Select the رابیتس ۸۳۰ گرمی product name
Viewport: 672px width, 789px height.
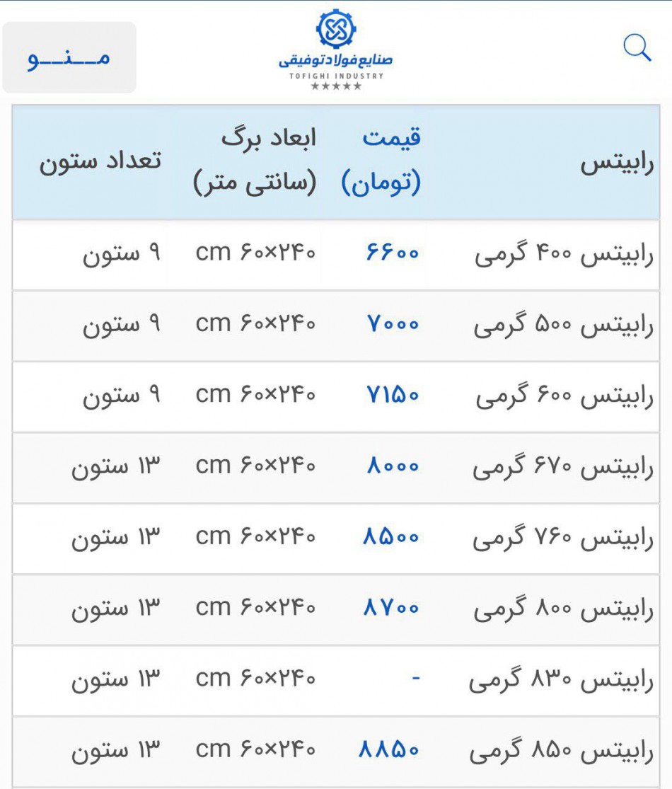tap(561, 681)
